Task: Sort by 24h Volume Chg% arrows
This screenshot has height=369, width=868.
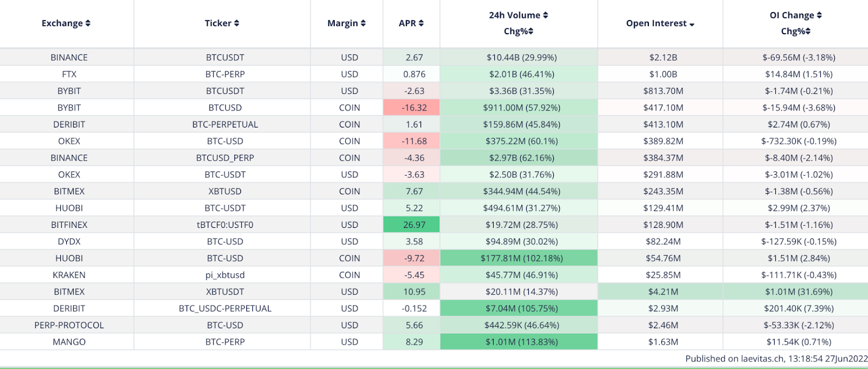Action: click(x=531, y=31)
